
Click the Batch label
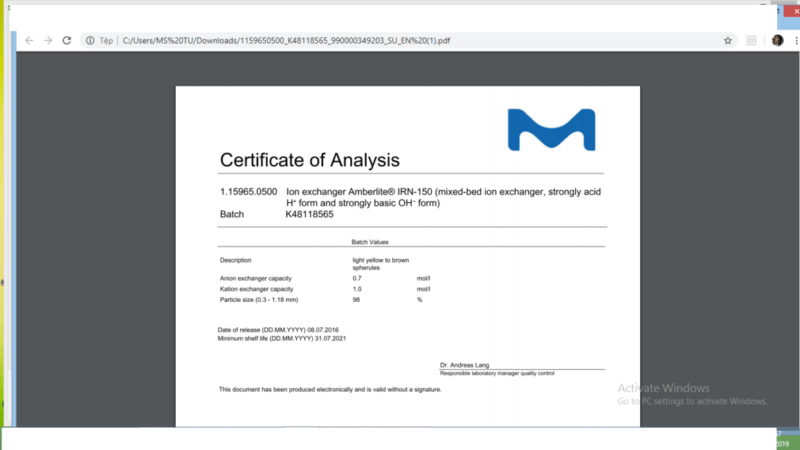[x=232, y=214]
